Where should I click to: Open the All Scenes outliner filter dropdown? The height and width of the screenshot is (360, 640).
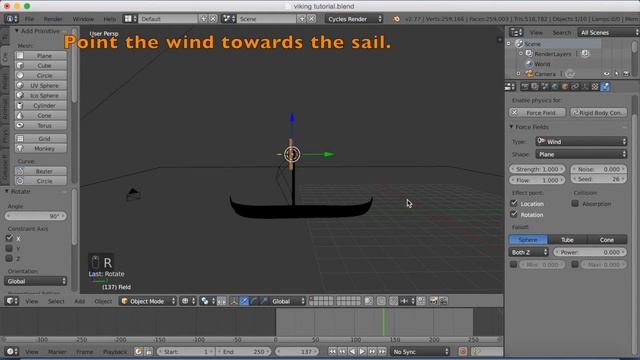(x=608, y=32)
